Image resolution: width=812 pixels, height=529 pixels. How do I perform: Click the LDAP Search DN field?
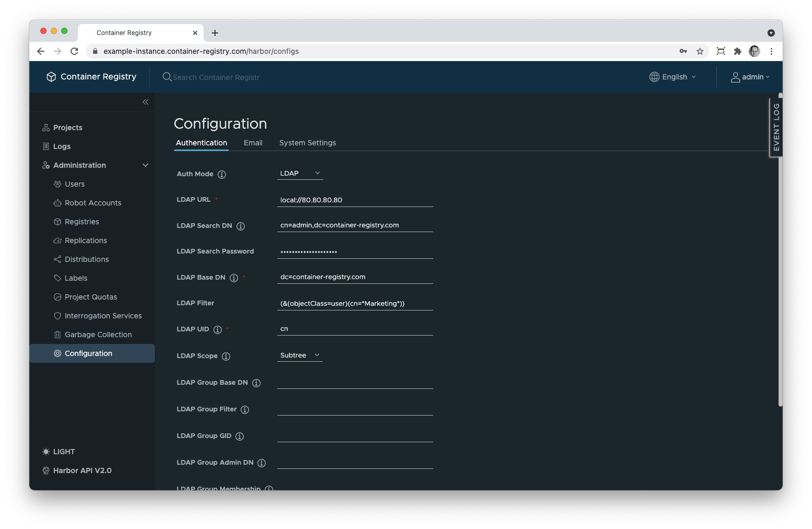[355, 225]
